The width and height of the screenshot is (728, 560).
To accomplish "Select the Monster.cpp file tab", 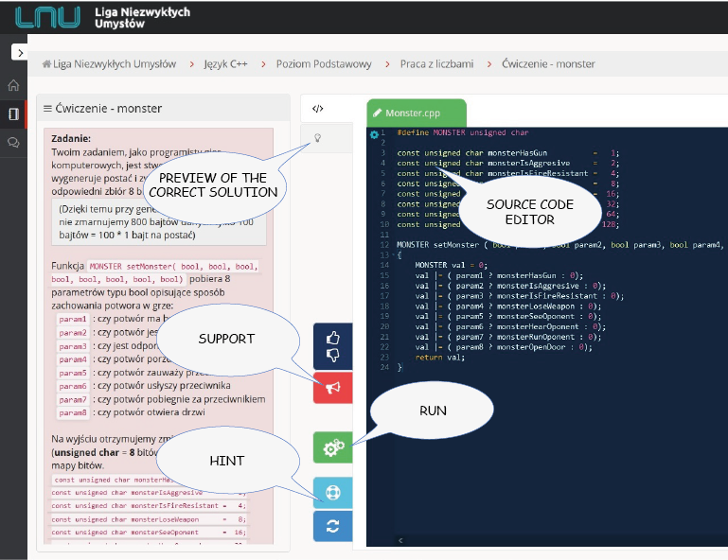I will pos(417,113).
